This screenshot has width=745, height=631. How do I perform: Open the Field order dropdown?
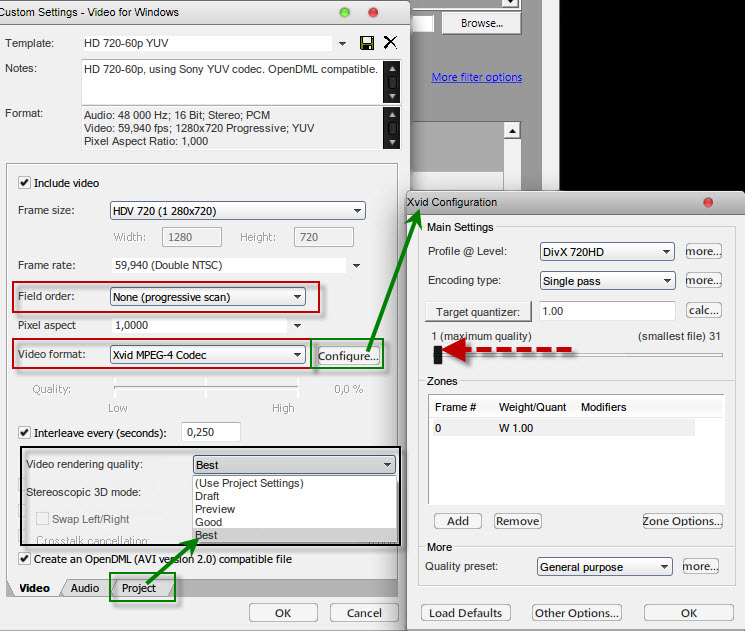(208, 297)
